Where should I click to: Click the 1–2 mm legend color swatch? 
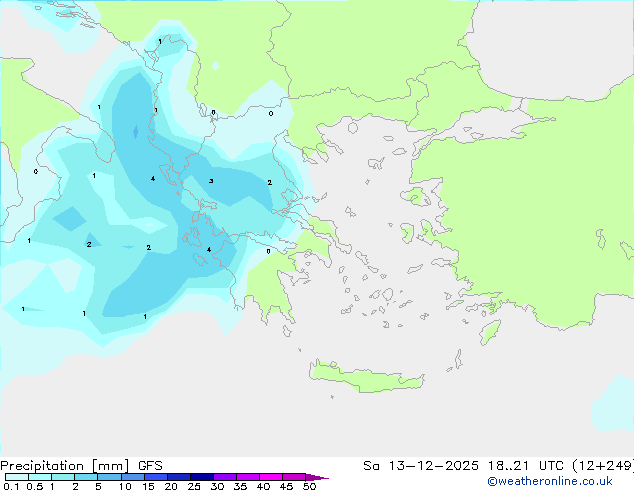point(63,477)
